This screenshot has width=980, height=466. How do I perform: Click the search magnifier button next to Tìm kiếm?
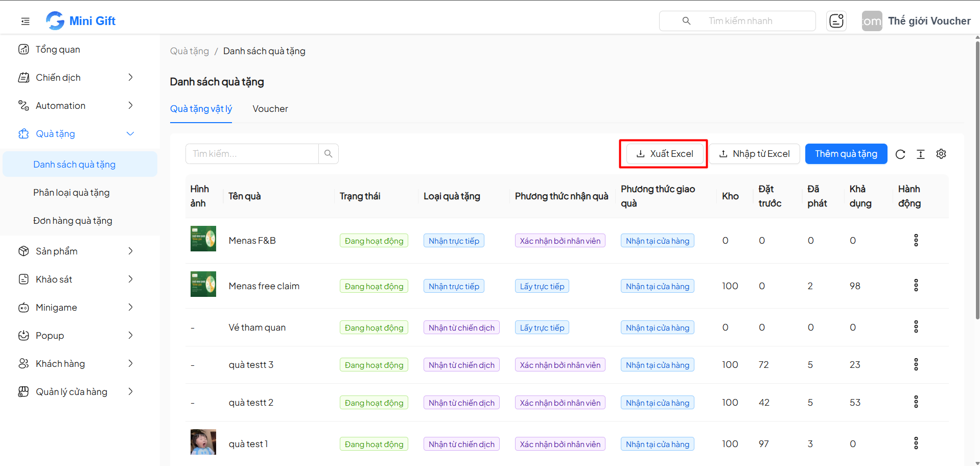[329, 154]
